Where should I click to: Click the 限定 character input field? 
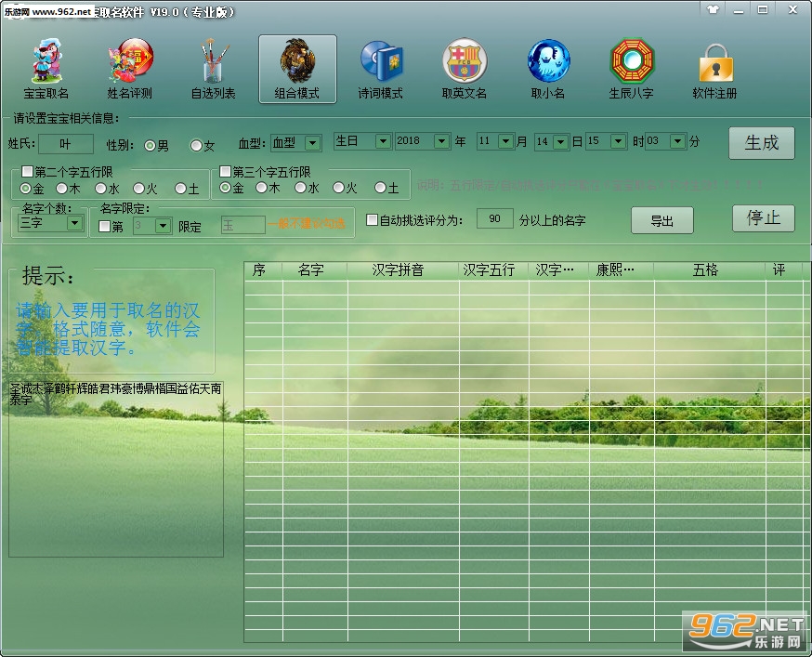[x=242, y=226]
